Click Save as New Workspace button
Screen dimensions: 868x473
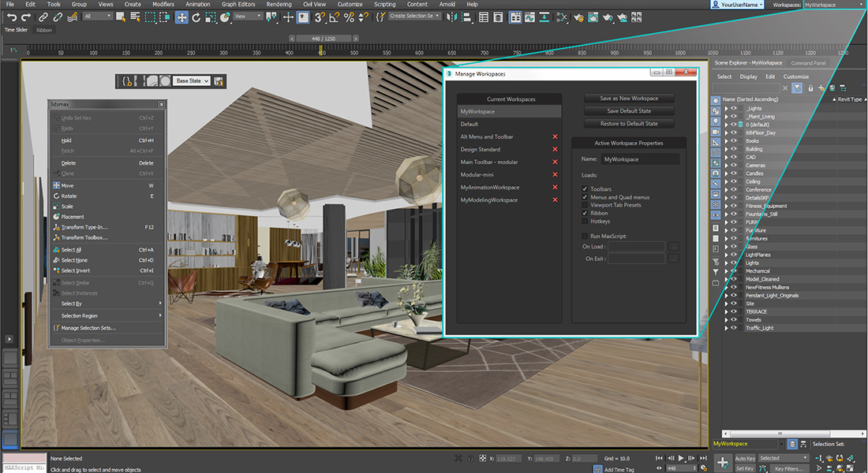629,99
